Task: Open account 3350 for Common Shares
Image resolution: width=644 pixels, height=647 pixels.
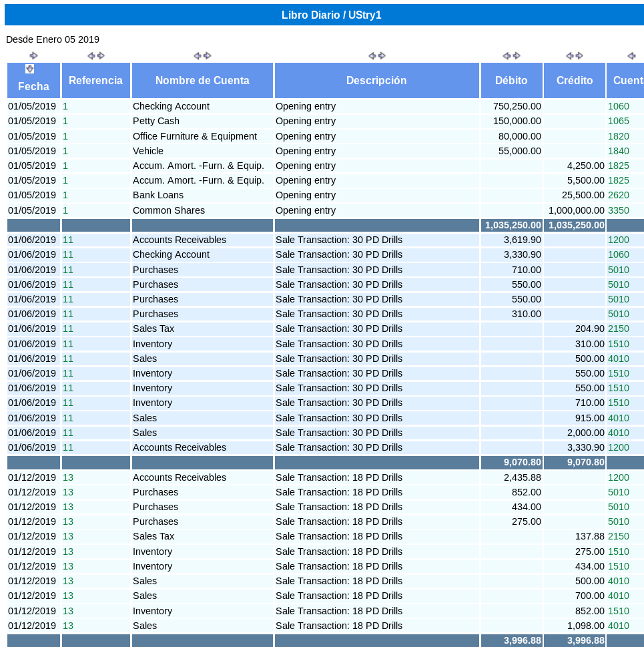Action: [619, 210]
